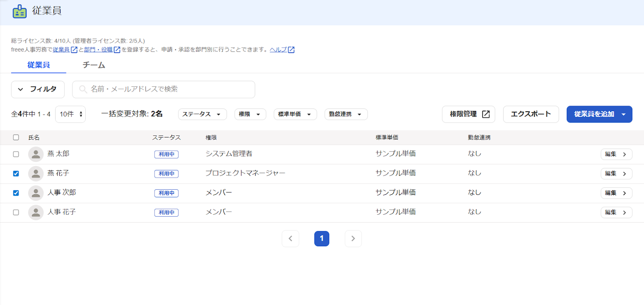Switch to the チーム tab
The image size is (644, 305).
pyautogui.click(x=94, y=65)
